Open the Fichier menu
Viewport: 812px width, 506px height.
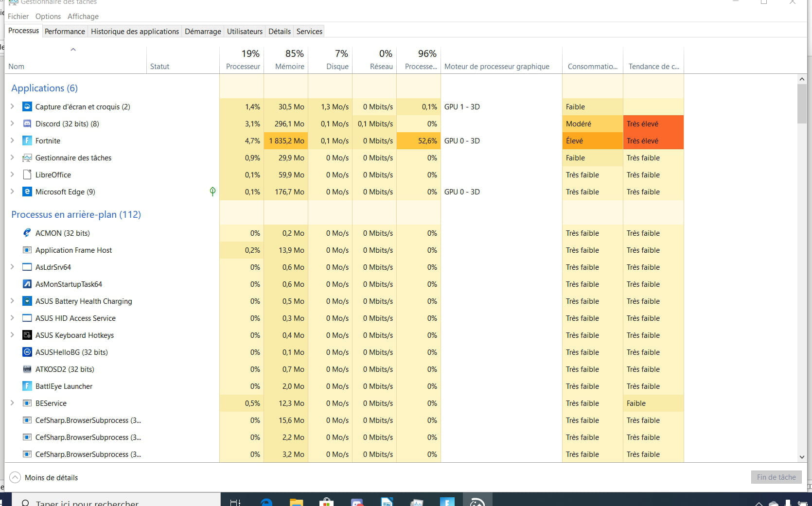(x=18, y=16)
